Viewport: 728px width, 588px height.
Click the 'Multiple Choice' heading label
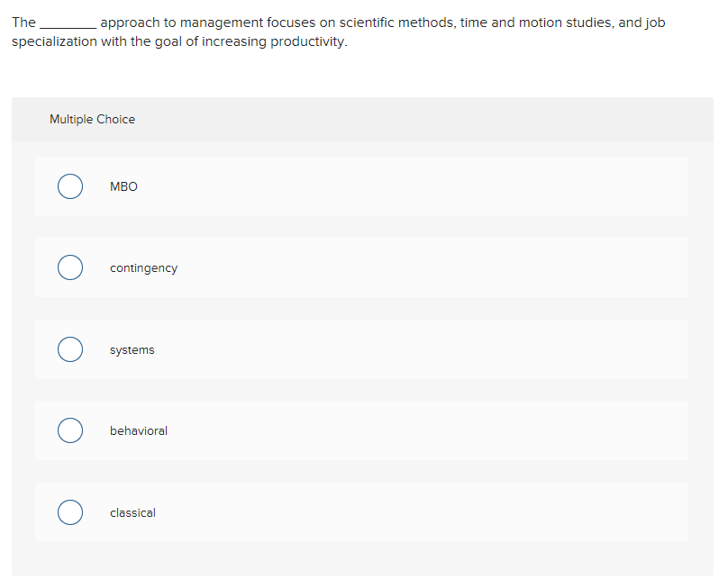pos(93,119)
